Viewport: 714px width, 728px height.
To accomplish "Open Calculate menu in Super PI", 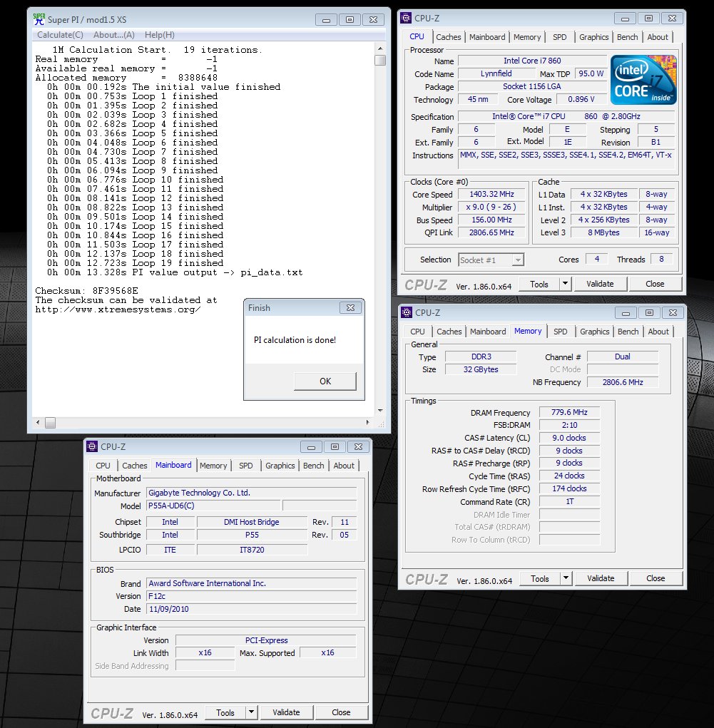I will click(60, 35).
